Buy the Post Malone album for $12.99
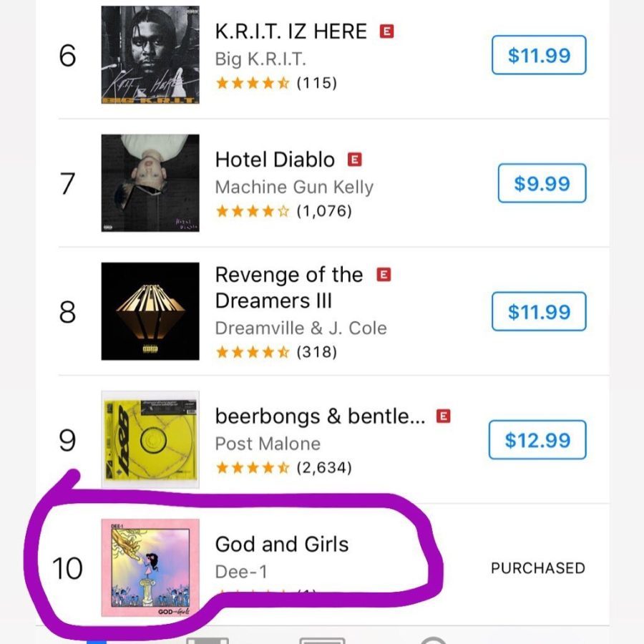 tap(537, 439)
